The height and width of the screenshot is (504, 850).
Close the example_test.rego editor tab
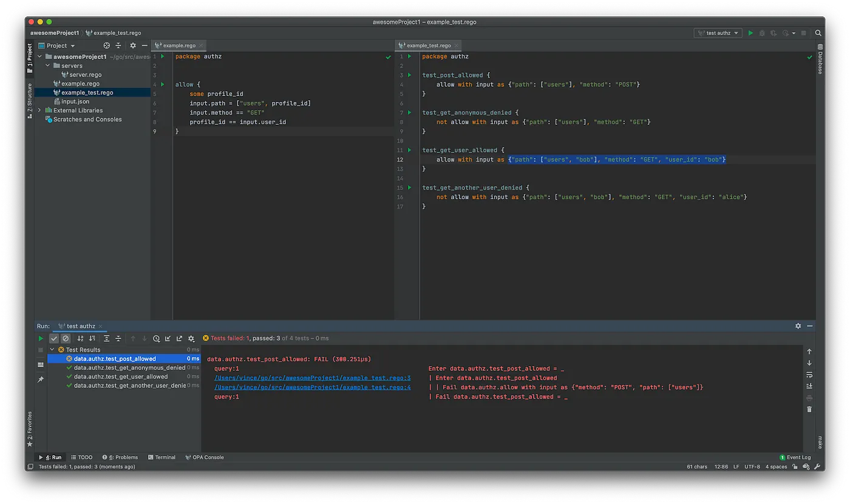click(x=456, y=46)
